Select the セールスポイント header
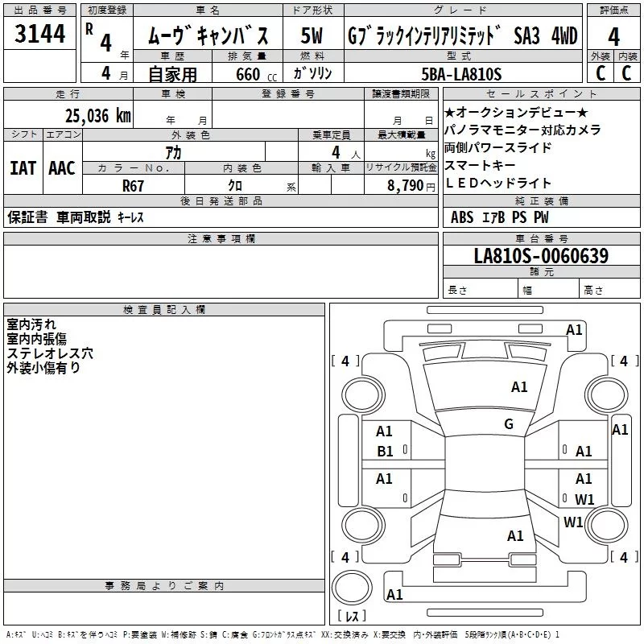644x644 pixels. 541,93
